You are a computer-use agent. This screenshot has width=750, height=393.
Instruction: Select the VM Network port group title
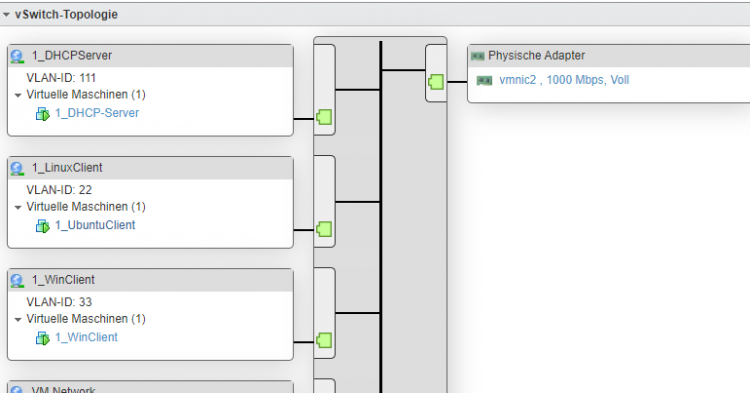64,390
